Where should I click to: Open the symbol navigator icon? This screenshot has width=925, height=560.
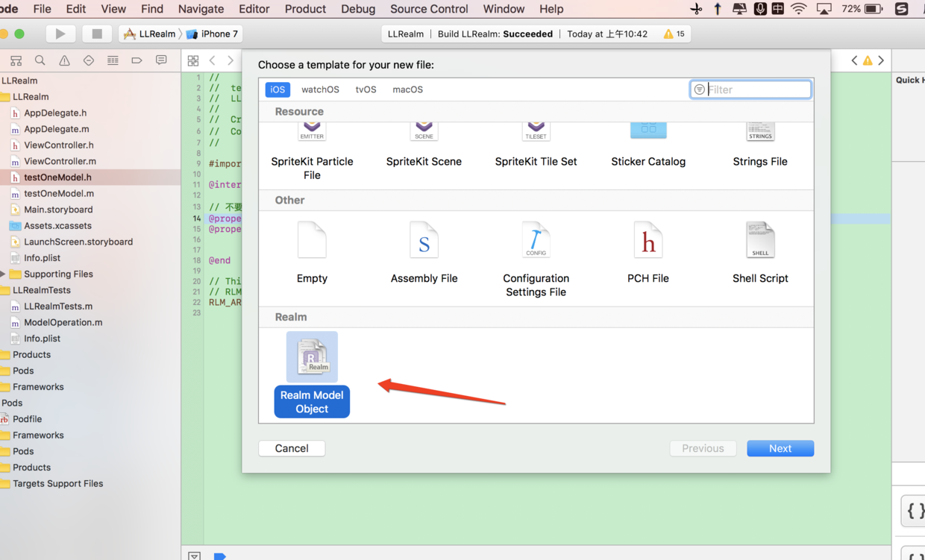coord(16,60)
